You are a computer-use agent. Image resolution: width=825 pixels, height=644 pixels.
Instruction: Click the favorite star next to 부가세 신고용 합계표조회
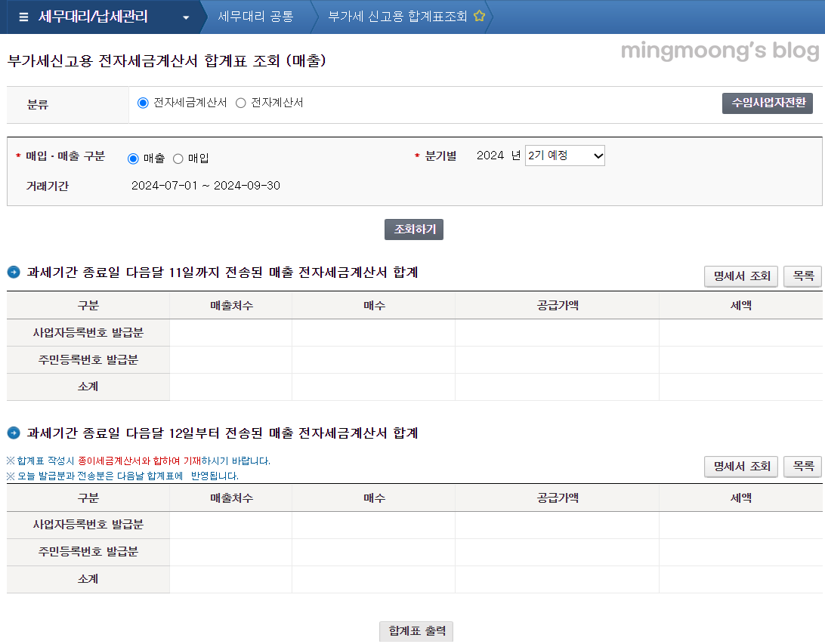tap(480, 15)
